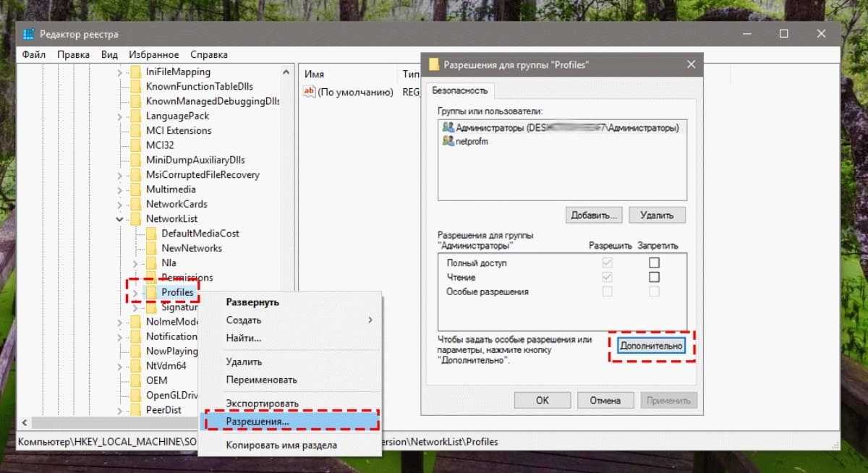868x473 pixels.
Task: Click the Администраторы group icon
Action: tap(448, 127)
